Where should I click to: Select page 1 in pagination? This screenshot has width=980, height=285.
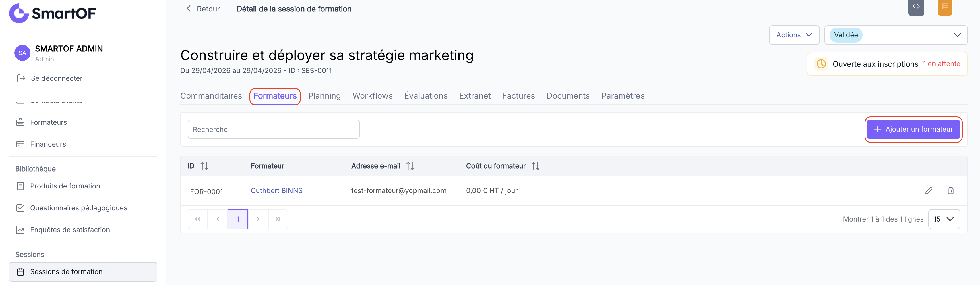(238, 219)
